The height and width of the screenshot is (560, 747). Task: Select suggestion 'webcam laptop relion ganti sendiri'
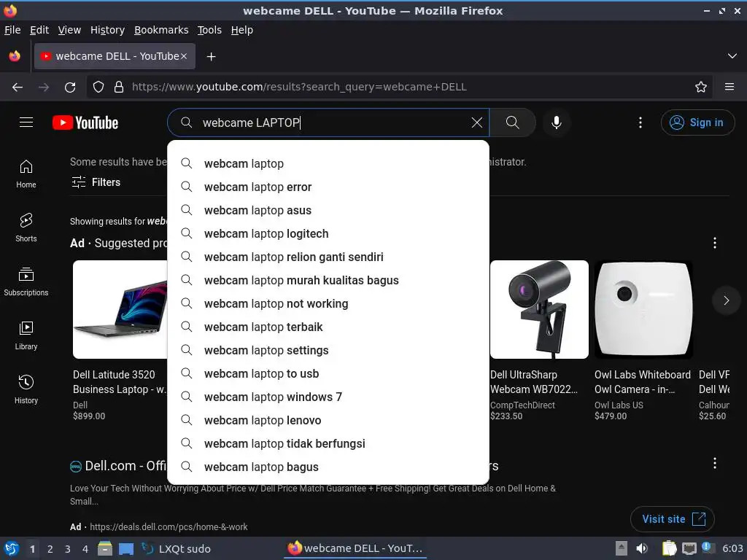point(328,257)
